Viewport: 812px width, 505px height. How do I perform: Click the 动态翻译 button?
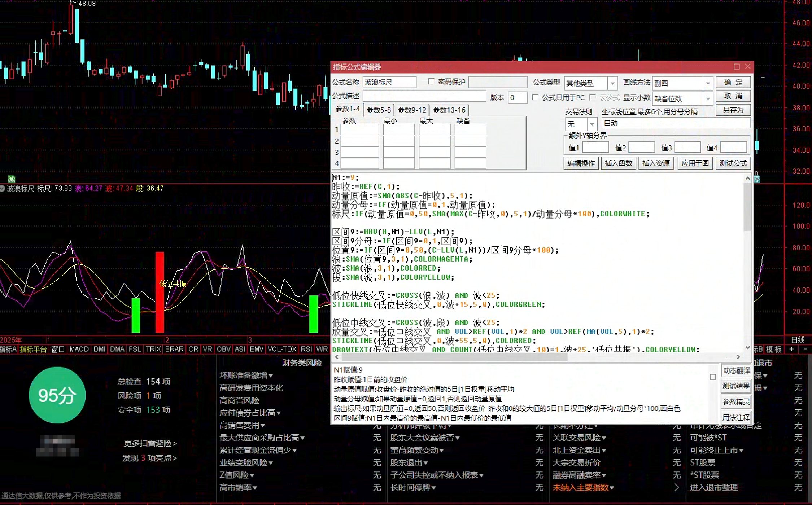click(737, 370)
